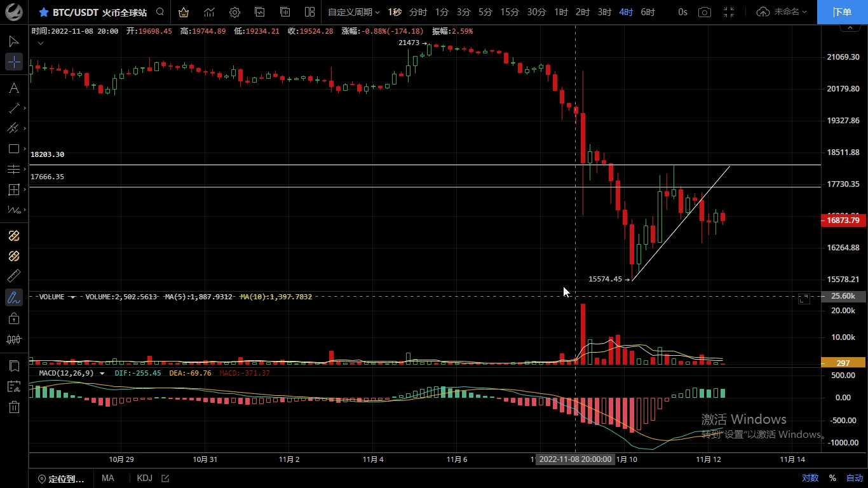Screen dimensions: 868x488
Task: Select the horizontal line tool
Action: click(x=14, y=169)
